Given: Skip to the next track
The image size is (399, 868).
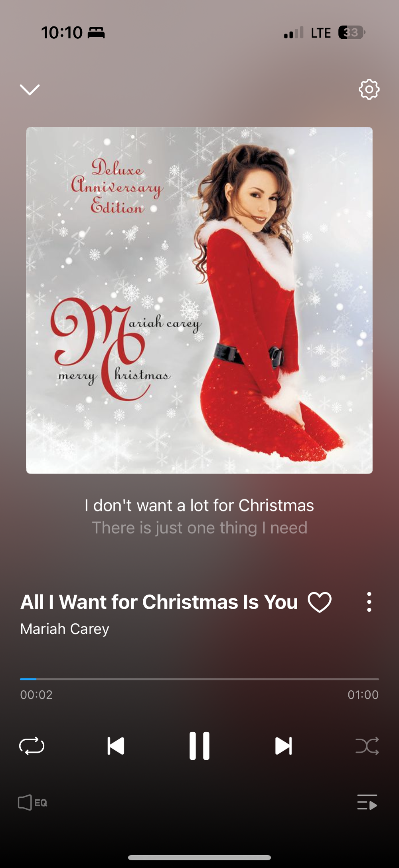Looking at the screenshot, I should [x=284, y=746].
